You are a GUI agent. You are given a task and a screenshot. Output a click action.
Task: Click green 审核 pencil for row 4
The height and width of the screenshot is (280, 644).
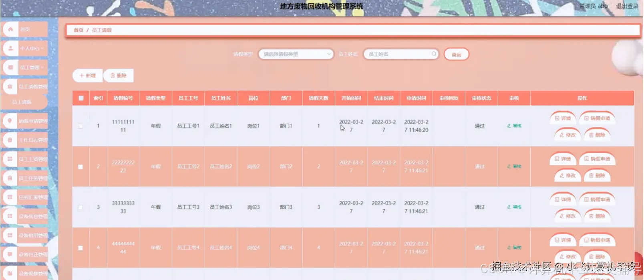(514, 248)
